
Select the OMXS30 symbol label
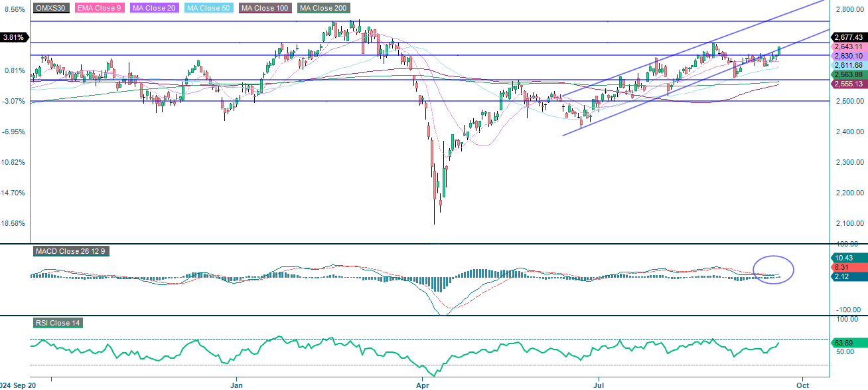click(x=50, y=9)
